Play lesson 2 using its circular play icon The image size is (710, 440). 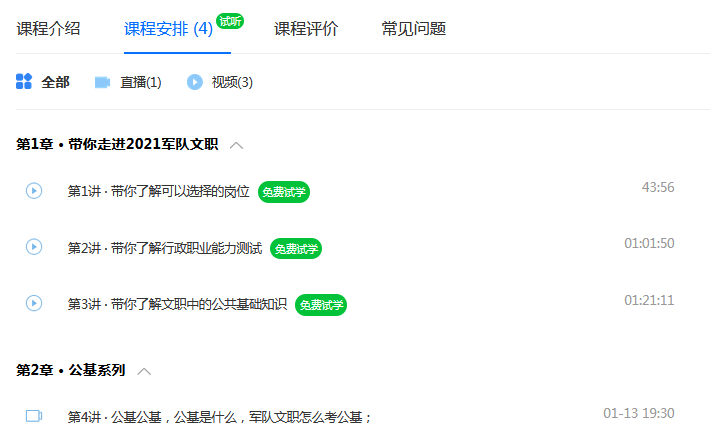pyautogui.click(x=34, y=247)
